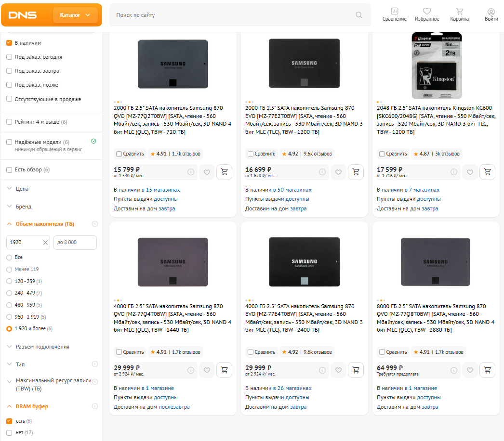Open Samsung 870 QVO 8000 ГБ product title

(x=436, y=318)
